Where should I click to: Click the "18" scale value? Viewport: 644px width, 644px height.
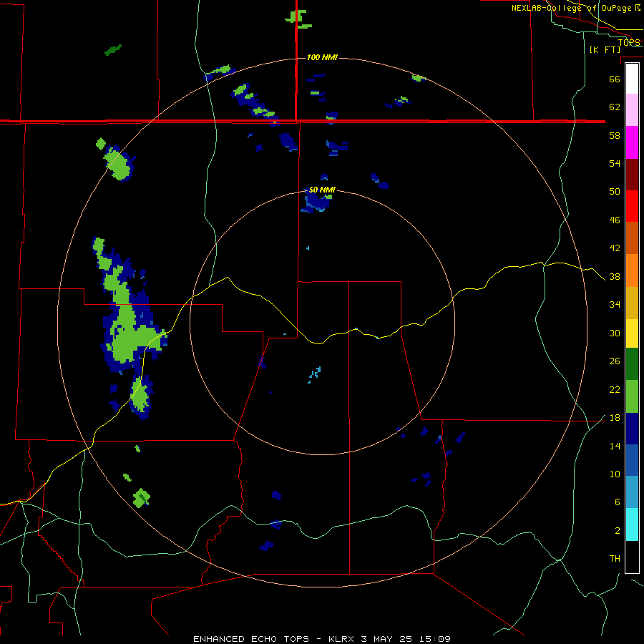pos(615,418)
